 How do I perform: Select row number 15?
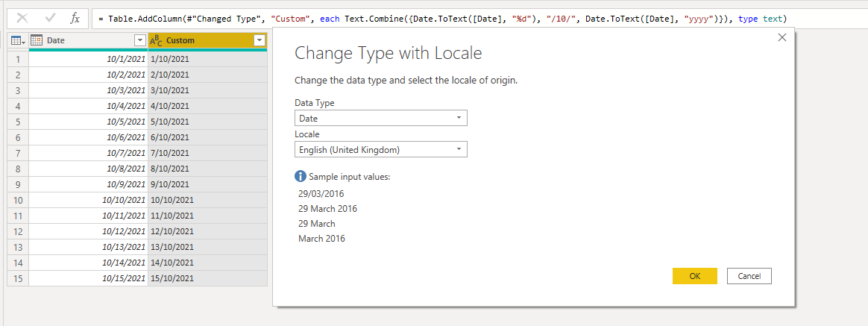(x=18, y=278)
